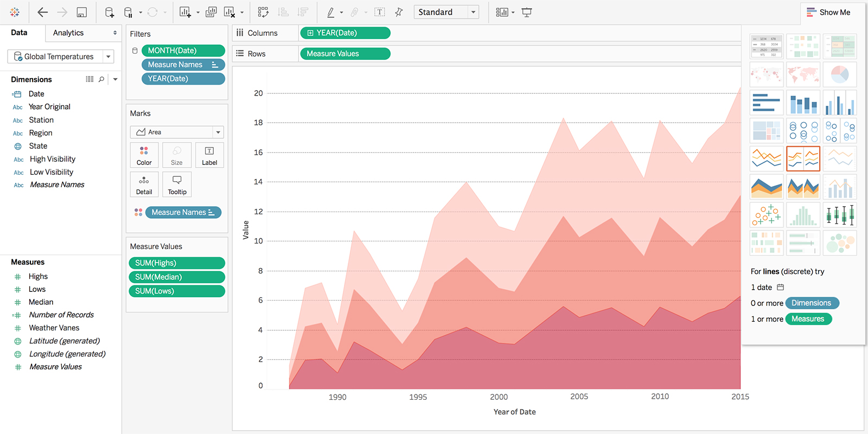Select the Data pane tab
This screenshot has width=868, height=434.
(19, 33)
